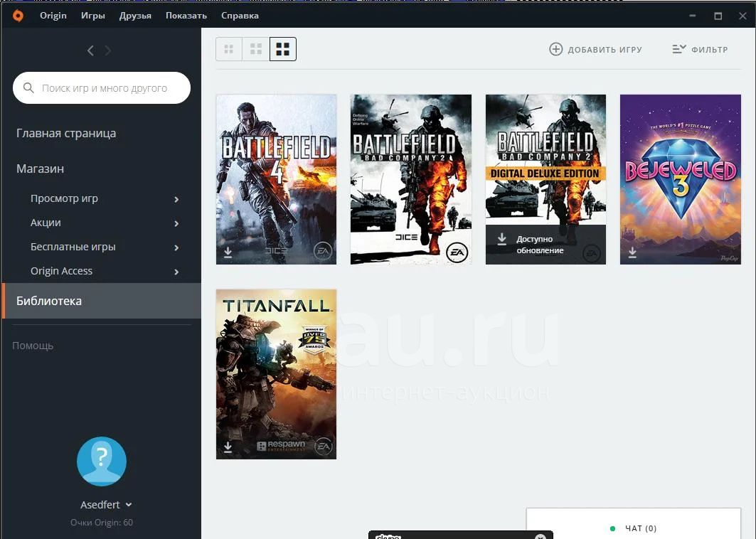Switch to small tile grid view
This screenshot has width=756, height=539.
(229, 48)
